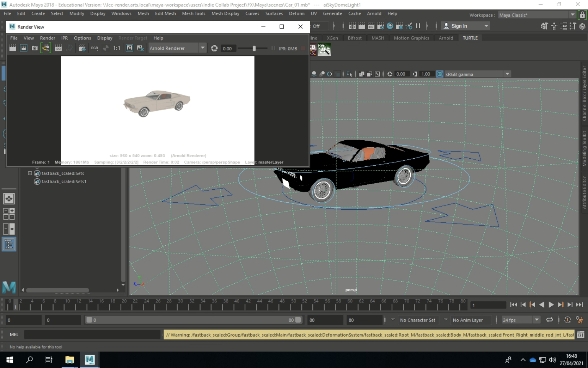The image size is (588, 368).
Task: Click the Keep Image icon
Action: coord(129,48)
